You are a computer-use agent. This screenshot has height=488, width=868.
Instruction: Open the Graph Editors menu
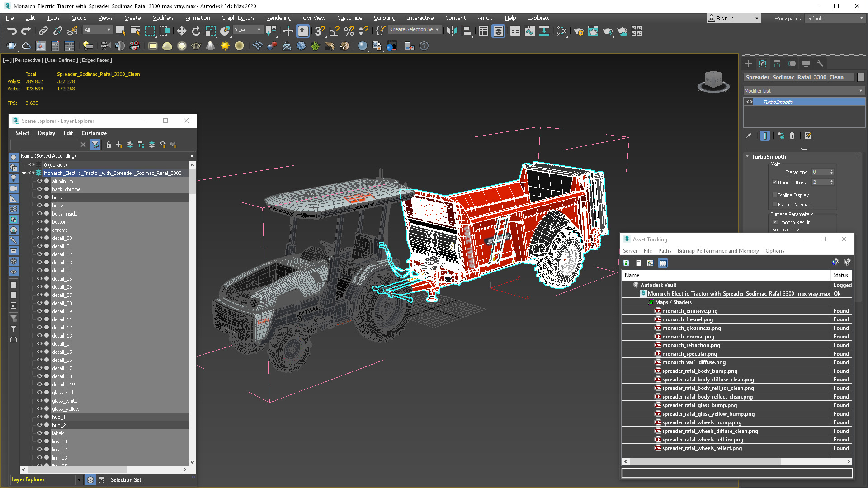click(x=238, y=18)
